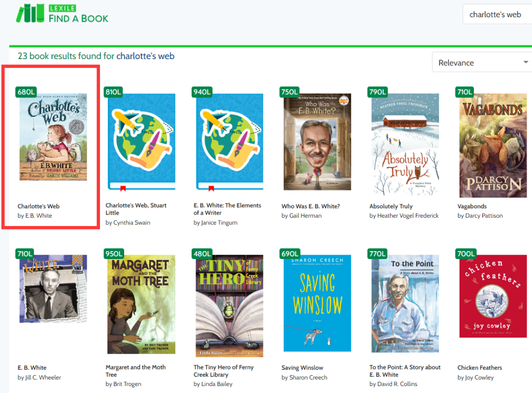532x393 pixels.
Task: Open the Saving Winslow book cover
Action: point(317,303)
